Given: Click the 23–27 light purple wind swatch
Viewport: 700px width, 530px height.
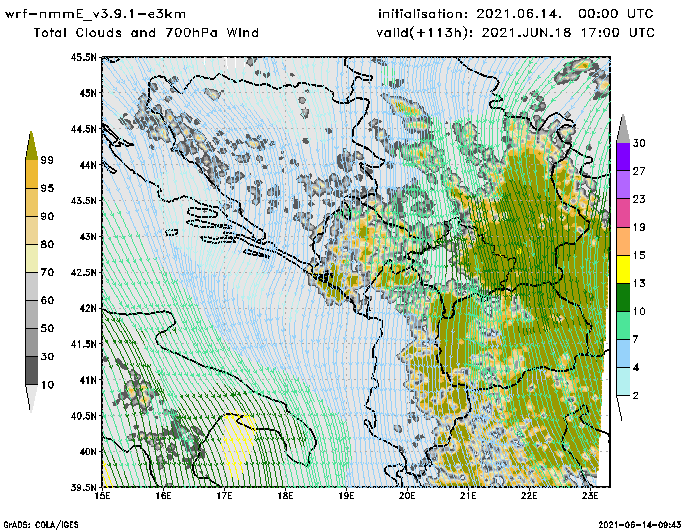Looking at the screenshot, I should click(623, 185).
